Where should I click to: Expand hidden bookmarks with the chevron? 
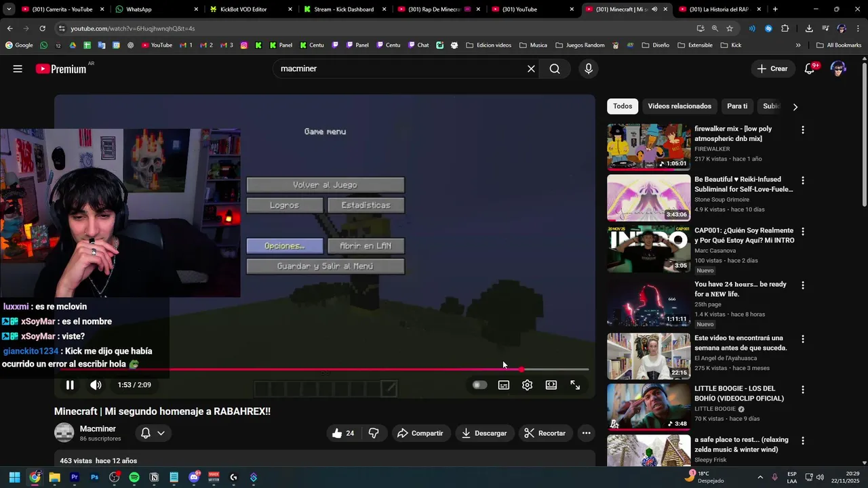pyautogui.click(x=798, y=45)
